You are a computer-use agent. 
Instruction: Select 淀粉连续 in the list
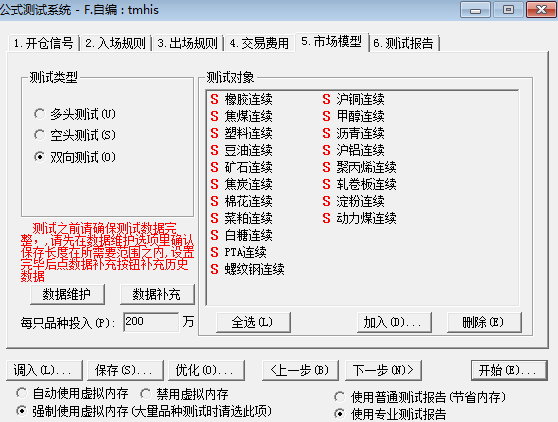coord(360,201)
